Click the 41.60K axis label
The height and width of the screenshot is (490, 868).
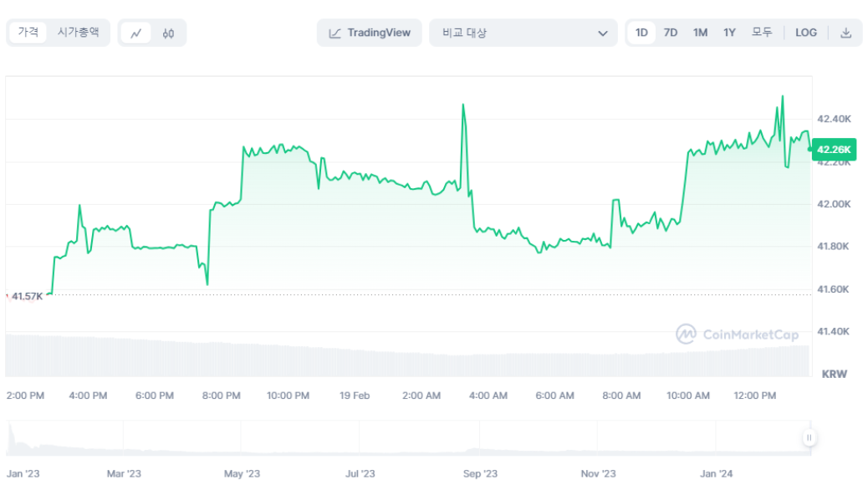pos(834,289)
